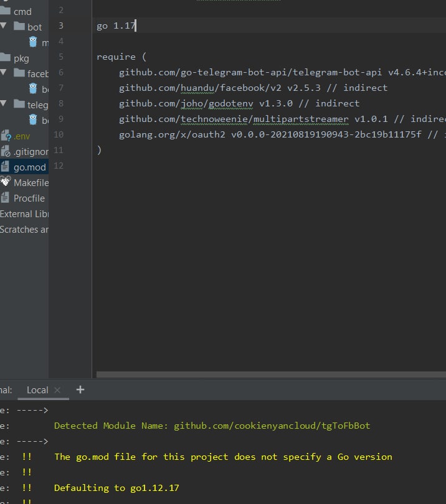Click the golang.org/x/oauth2 dependency line

coord(282,134)
